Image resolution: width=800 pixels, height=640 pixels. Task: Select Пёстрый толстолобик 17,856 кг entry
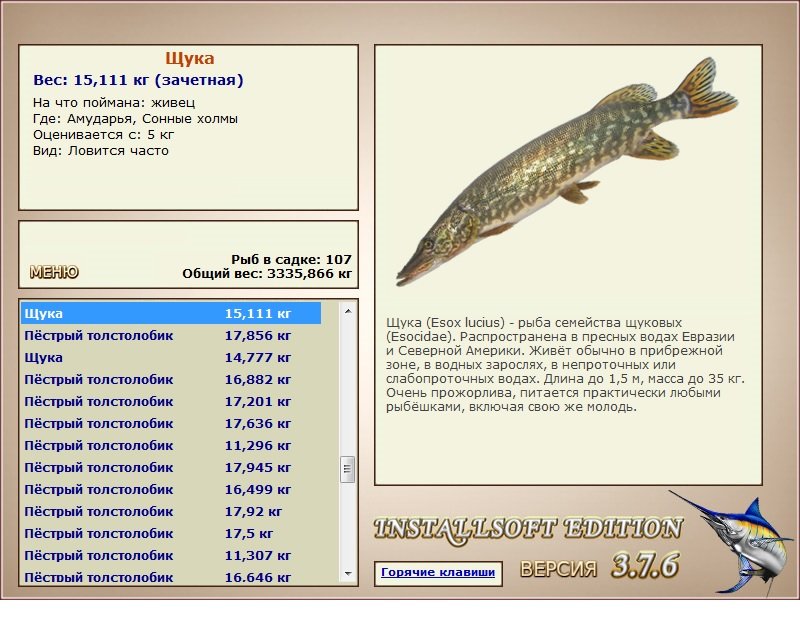(x=171, y=335)
